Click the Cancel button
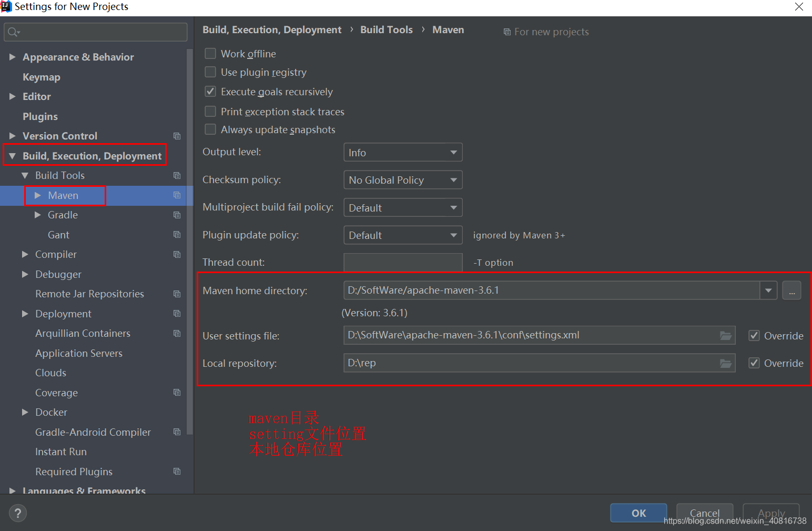Viewport: 812px width, 531px height. (705, 513)
